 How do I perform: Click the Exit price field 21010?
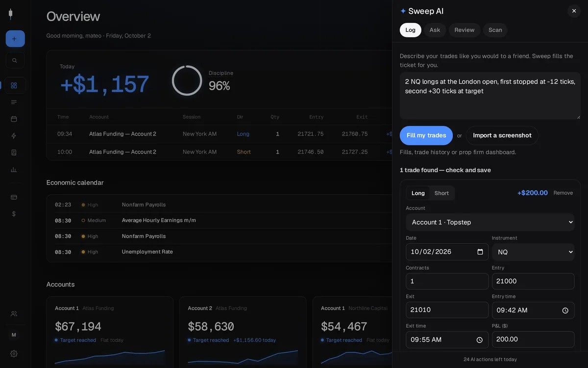pyautogui.click(x=447, y=310)
